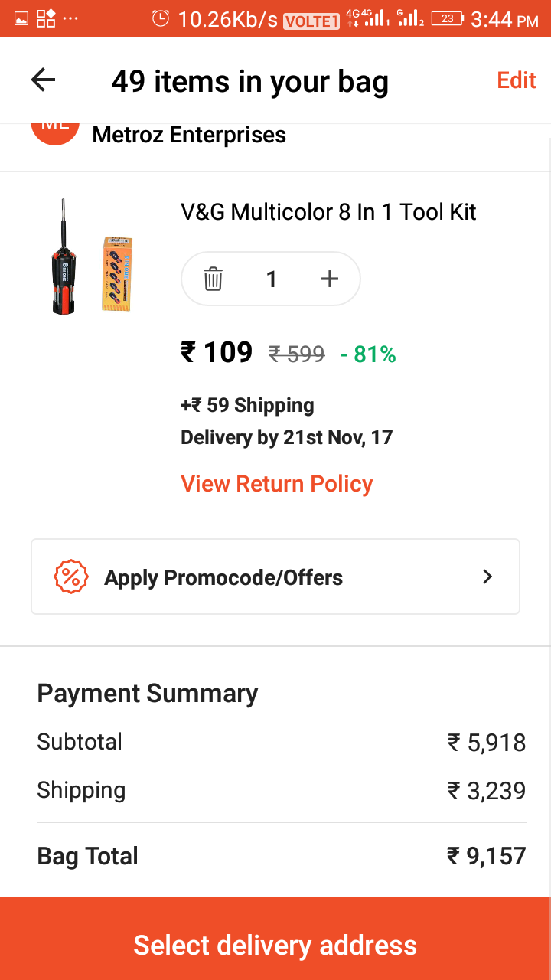Viewport: 551px width, 980px height.
Task: Tap the quantity value 1
Action: (271, 279)
